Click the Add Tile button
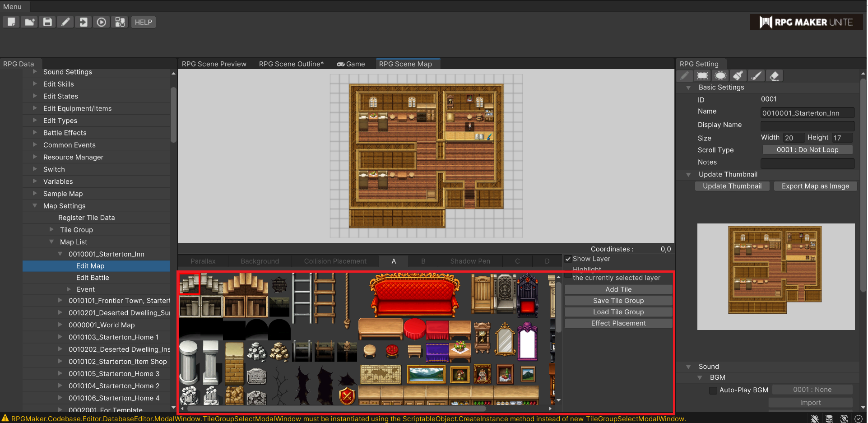 click(618, 289)
